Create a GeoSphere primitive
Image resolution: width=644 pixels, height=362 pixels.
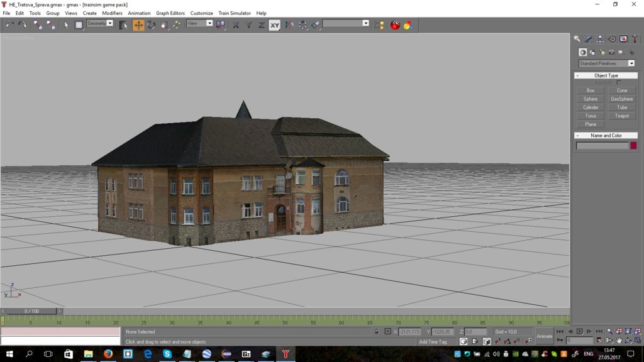[622, 99]
